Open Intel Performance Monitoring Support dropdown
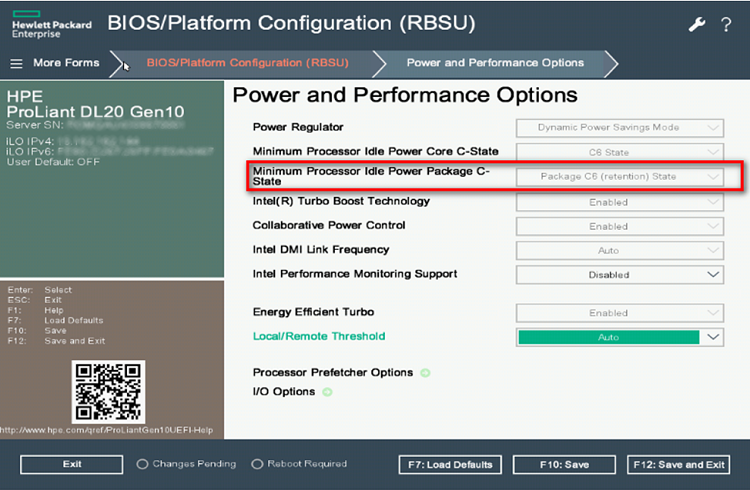 point(620,274)
